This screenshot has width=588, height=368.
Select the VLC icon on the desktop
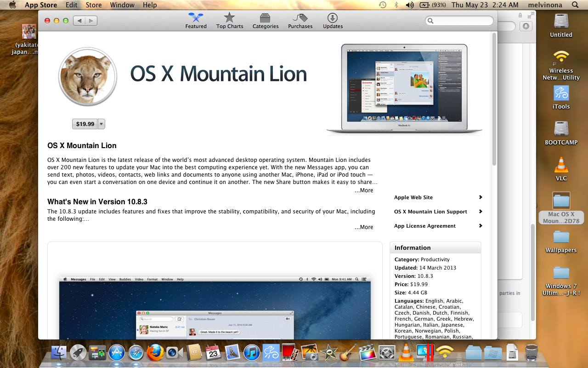561,169
